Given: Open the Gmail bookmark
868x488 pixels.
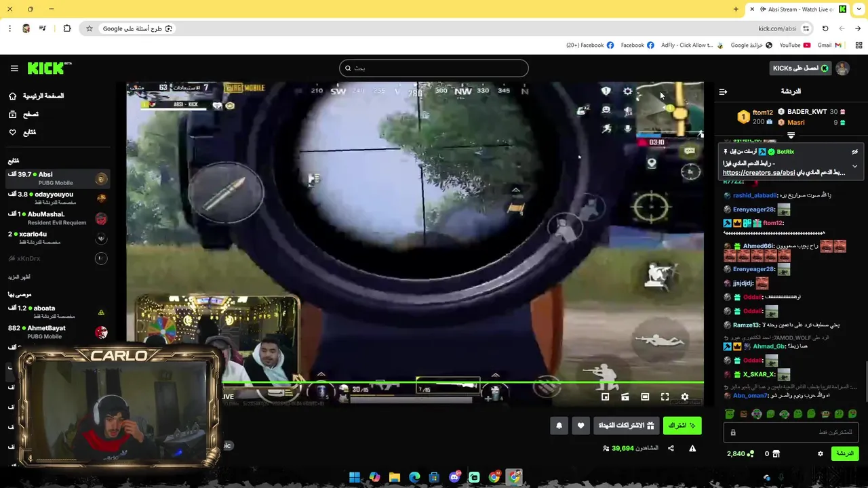Looking at the screenshot, I should (x=829, y=45).
